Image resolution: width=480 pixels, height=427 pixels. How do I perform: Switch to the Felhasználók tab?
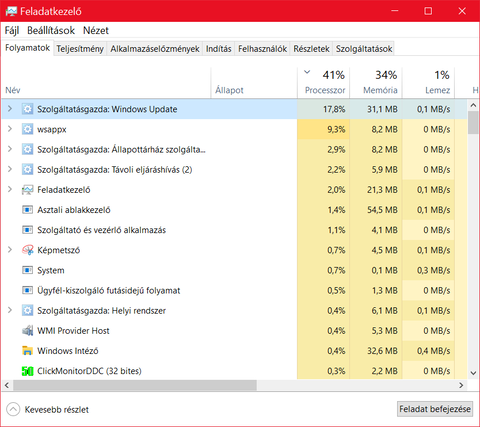click(262, 49)
